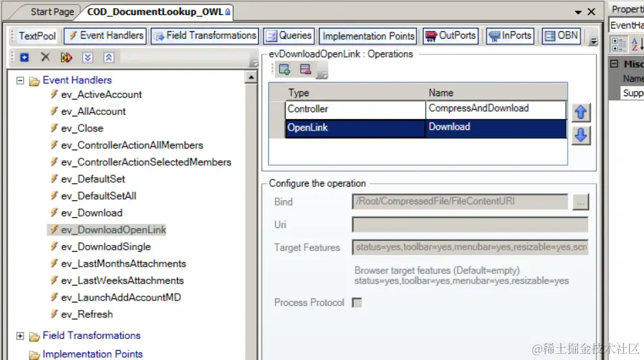This screenshot has width=644, height=360.
Task: Click the alphabetical sort icon in Properties panel
Action: 636,44
